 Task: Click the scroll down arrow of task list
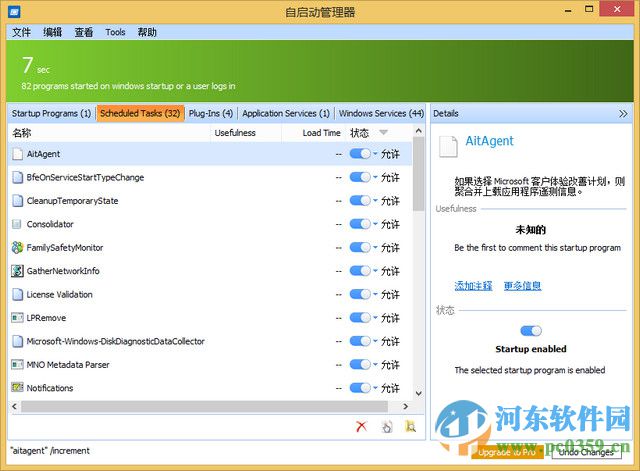(418, 393)
